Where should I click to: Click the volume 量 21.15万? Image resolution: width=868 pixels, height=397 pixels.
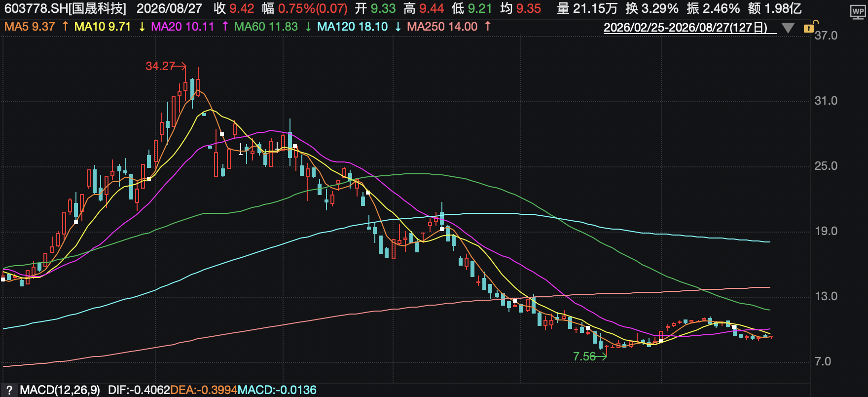click(x=587, y=9)
